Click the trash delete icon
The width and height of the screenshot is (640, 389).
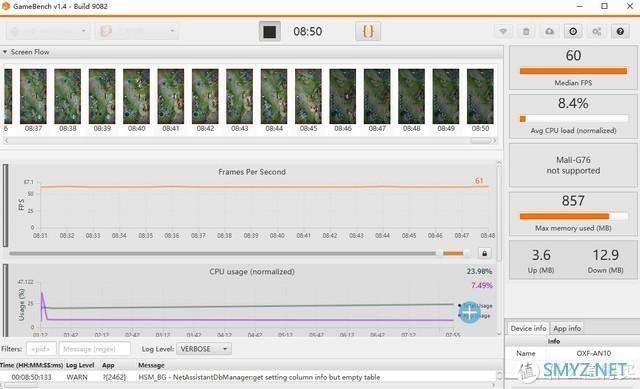point(526,31)
